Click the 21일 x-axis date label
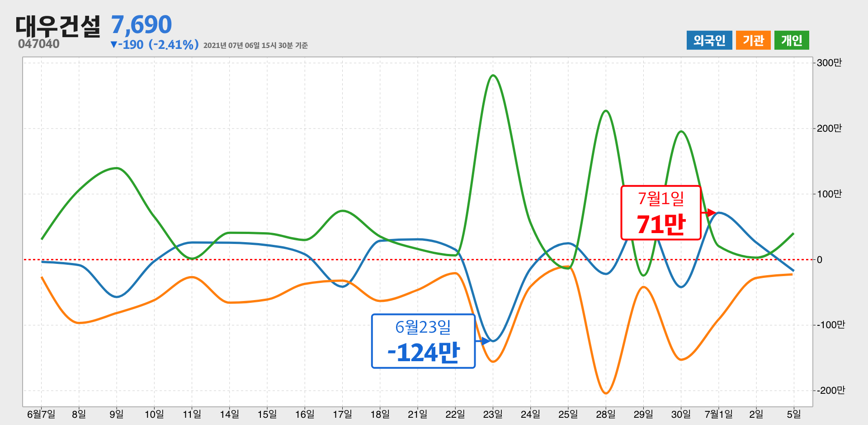The width and height of the screenshot is (868, 425). [417, 414]
